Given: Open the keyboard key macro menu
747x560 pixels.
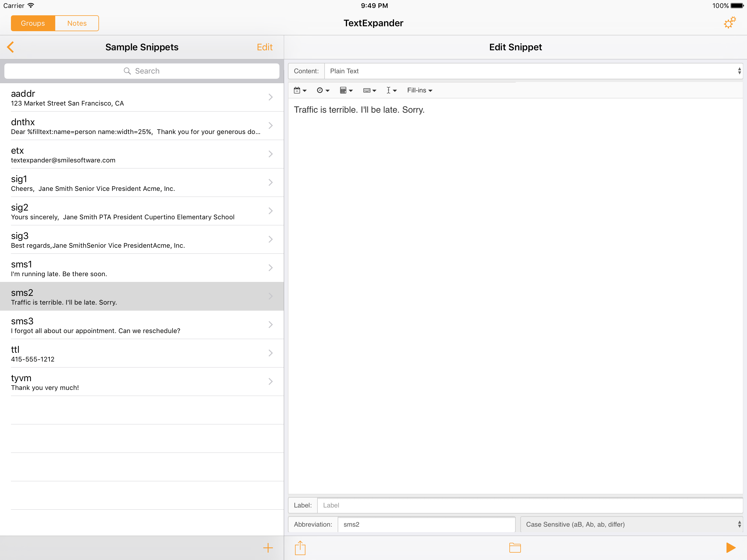Looking at the screenshot, I should click(x=369, y=90).
